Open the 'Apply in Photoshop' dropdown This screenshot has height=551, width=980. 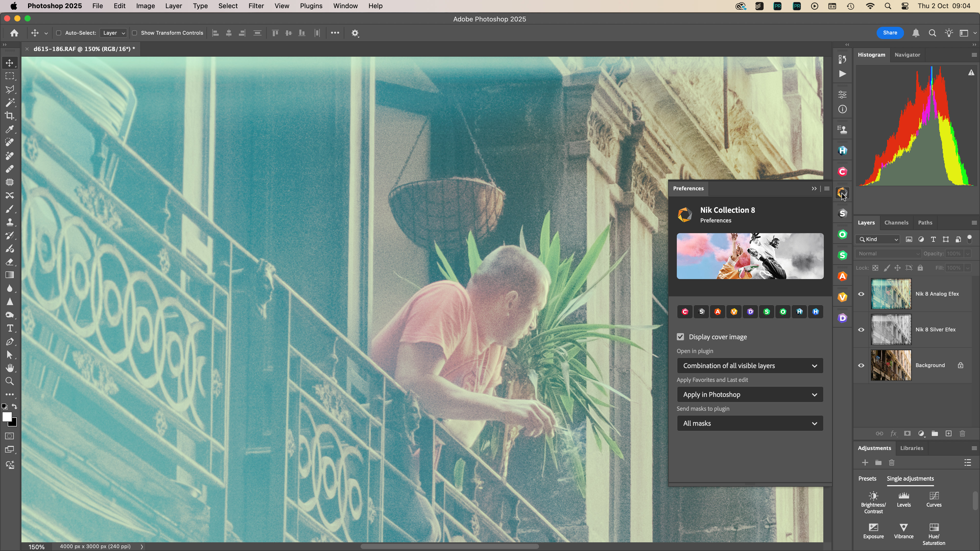point(750,395)
